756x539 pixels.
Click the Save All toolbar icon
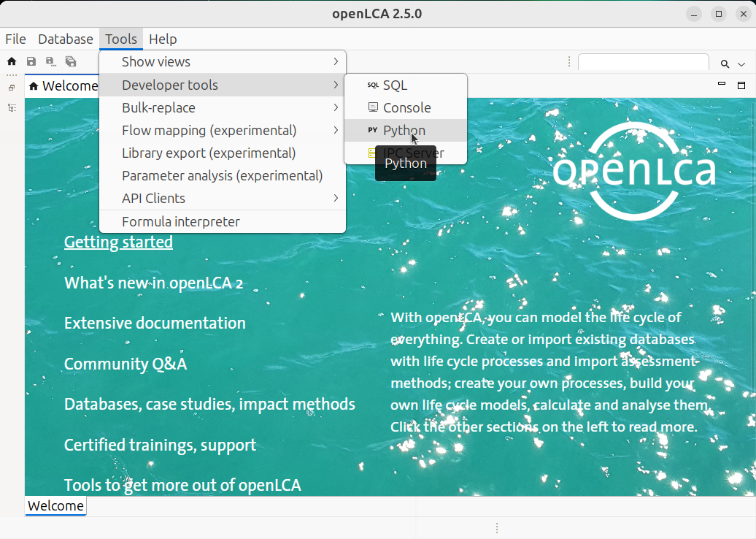[71, 61]
